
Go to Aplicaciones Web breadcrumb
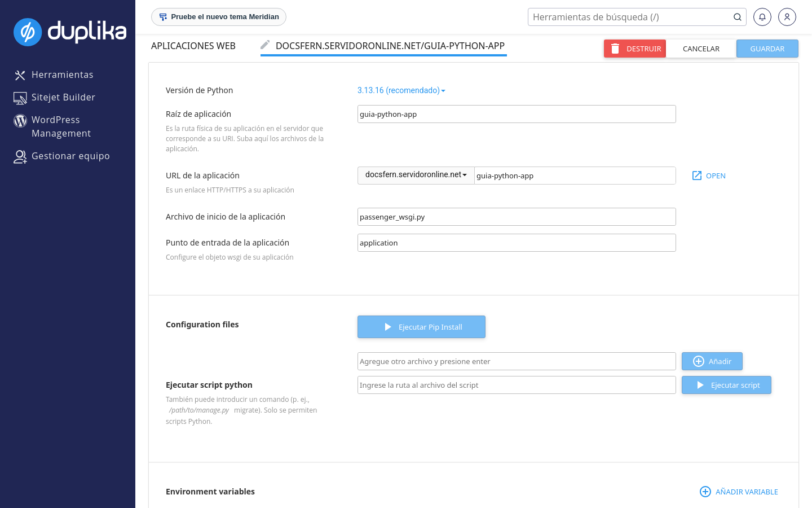click(x=193, y=46)
